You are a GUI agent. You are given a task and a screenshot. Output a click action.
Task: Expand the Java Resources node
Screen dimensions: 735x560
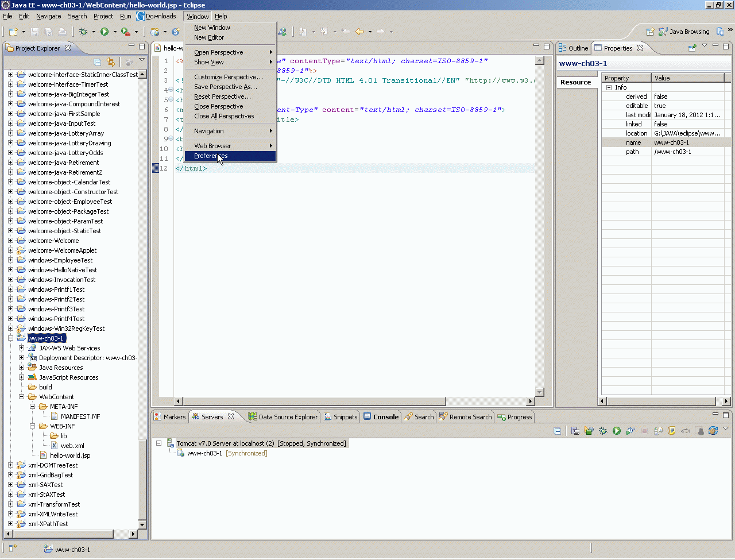(21, 368)
